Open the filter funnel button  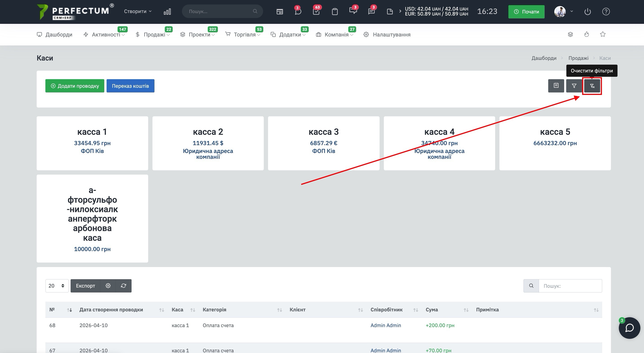[574, 86]
